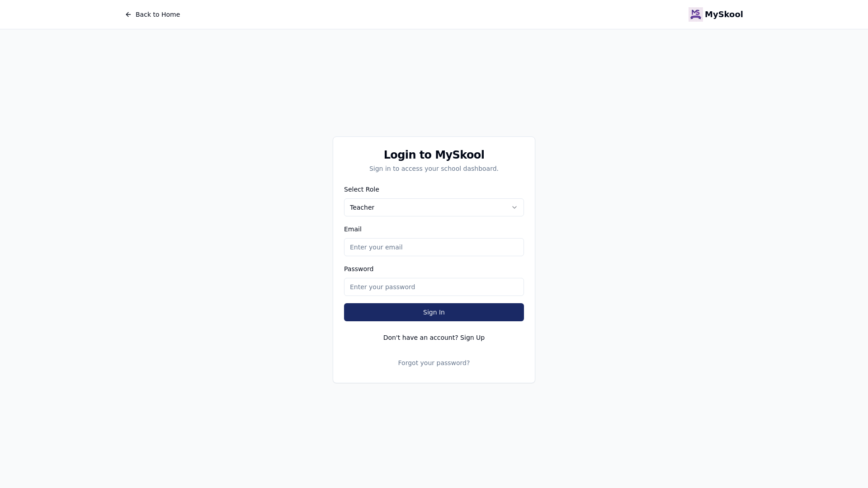Expand the role dropdown chevron
This screenshot has height=488, width=868.
(514, 207)
